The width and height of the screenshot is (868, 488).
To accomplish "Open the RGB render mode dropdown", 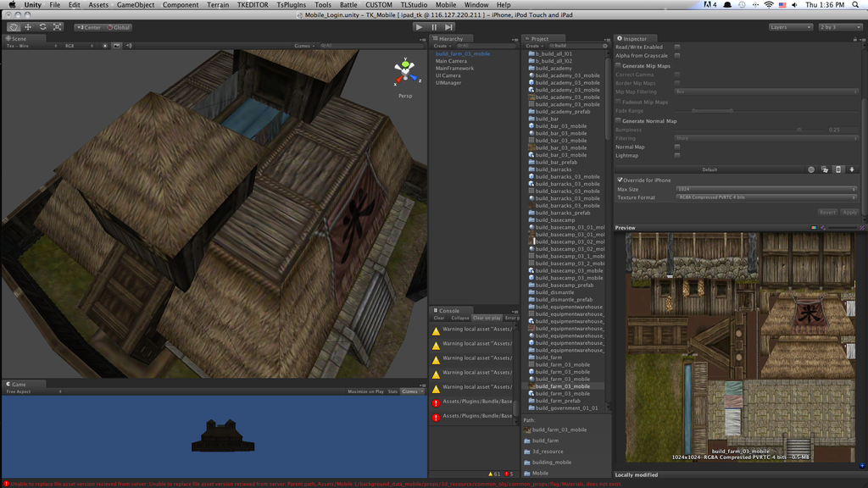I will click(x=79, y=46).
